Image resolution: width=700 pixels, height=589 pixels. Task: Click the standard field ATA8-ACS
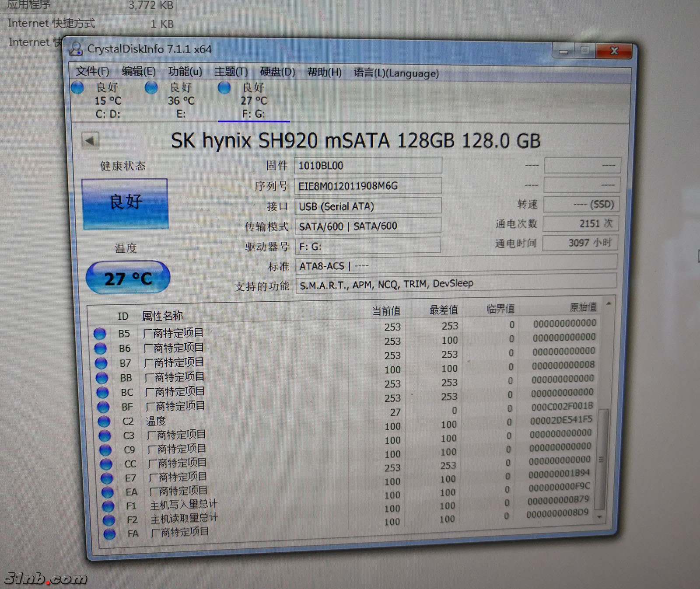[x=456, y=265]
